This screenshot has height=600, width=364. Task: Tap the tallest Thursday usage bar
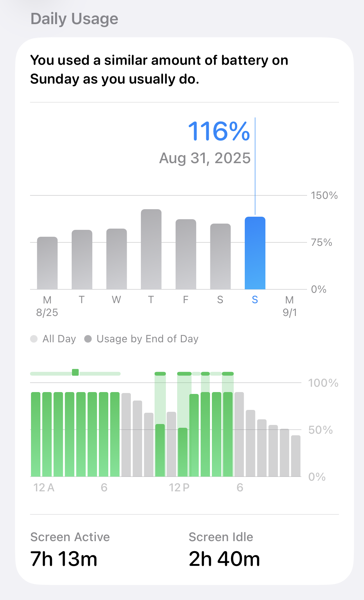(151, 249)
